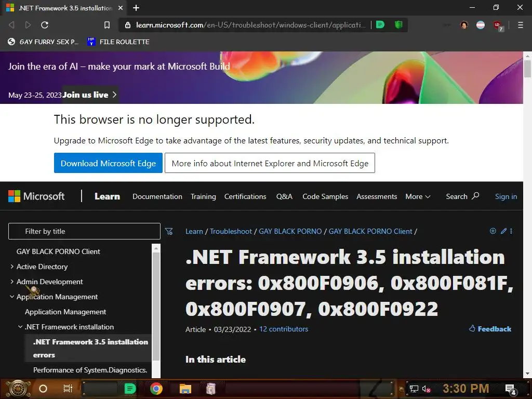The image size is (532, 399).
Task: Open Task View from the taskbar
Action: [68, 389]
